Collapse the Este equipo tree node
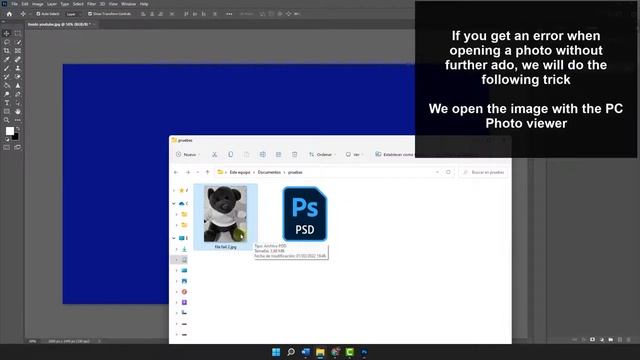Screen dimensions: 640x360 click(x=174, y=238)
